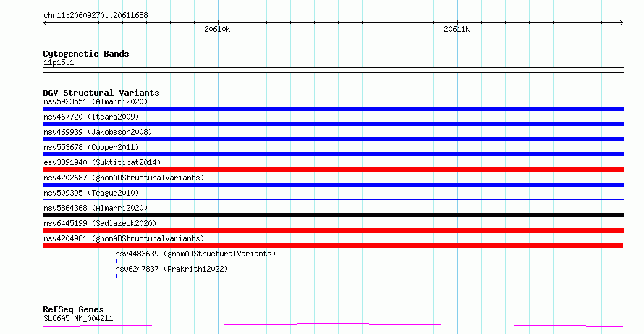Open variant nsv4483639 (gnomADStructuralVariants) label
This screenshot has width=644, height=334.
195,254
